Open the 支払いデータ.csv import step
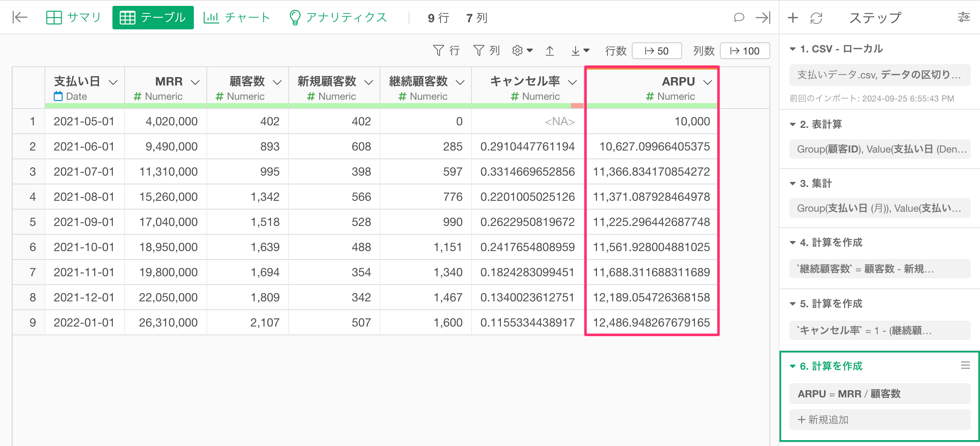 point(880,75)
